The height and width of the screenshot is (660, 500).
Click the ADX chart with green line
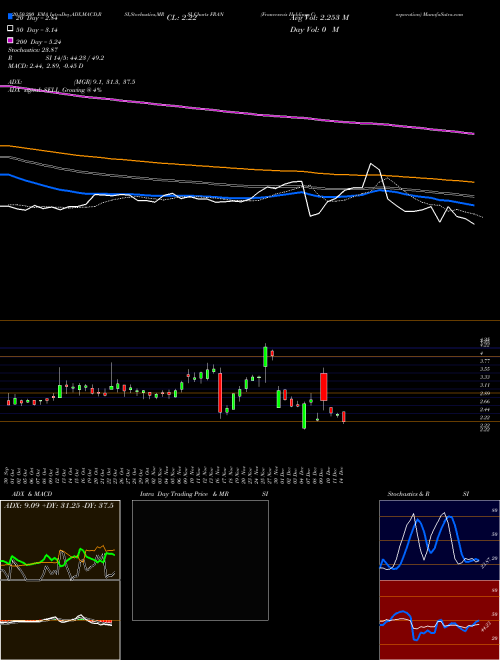click(60, 540)
